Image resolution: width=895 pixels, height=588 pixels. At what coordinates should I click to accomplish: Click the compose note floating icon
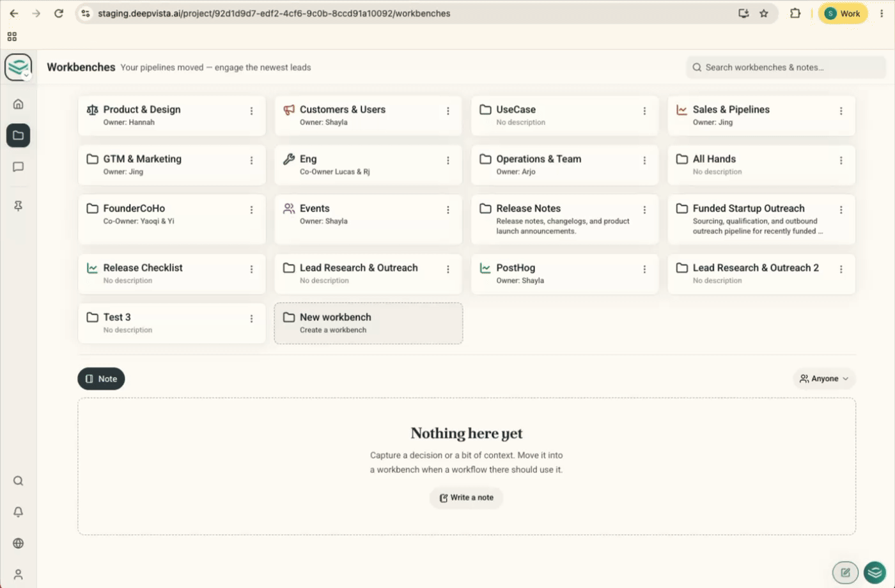[x=845, y=573]
